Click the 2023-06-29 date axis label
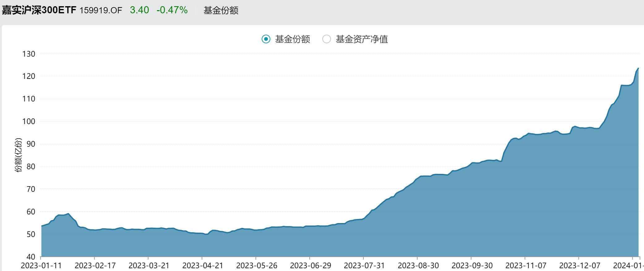 311,265
